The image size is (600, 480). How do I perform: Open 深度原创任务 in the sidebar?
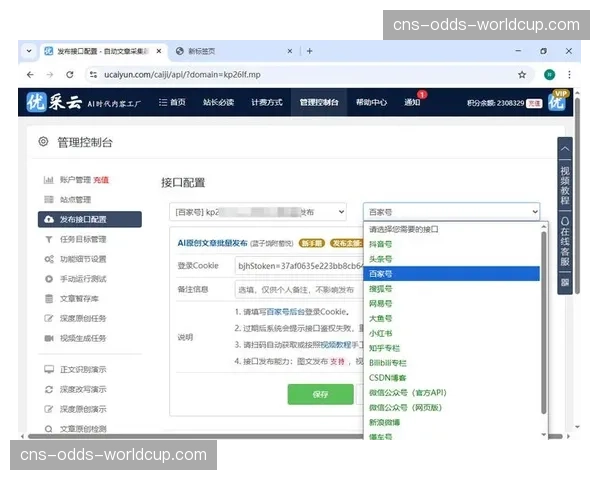(83, 318)
